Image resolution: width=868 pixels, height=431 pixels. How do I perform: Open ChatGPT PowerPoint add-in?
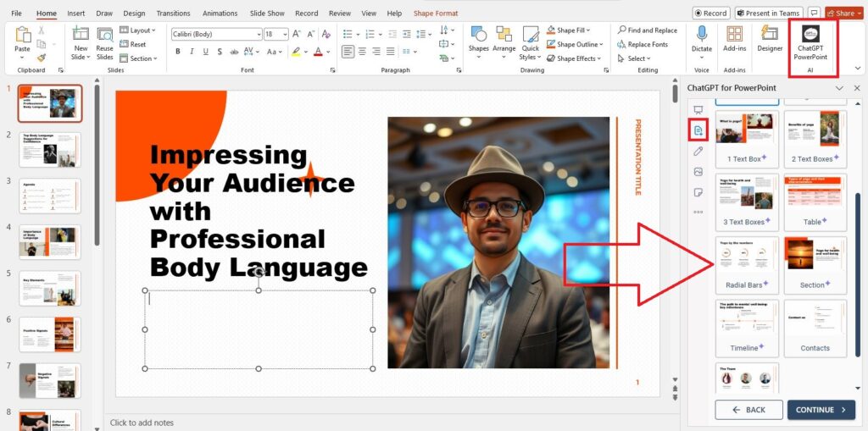coord(811,43)
